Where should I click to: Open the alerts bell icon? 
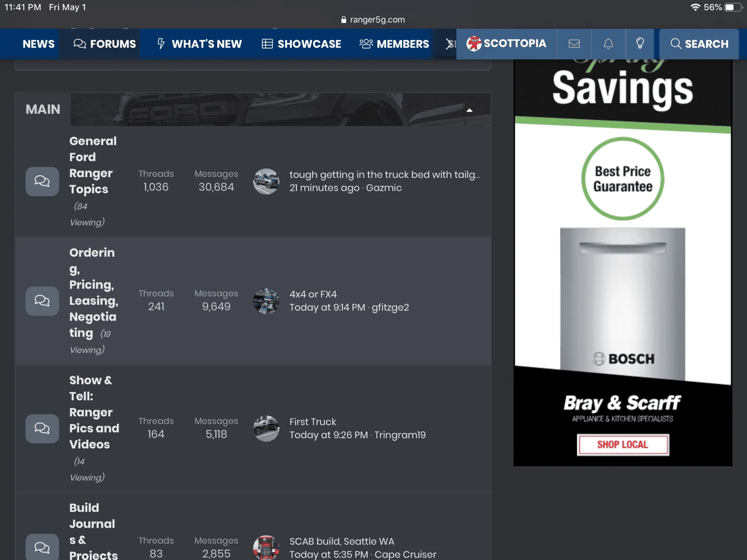[608, 44]
